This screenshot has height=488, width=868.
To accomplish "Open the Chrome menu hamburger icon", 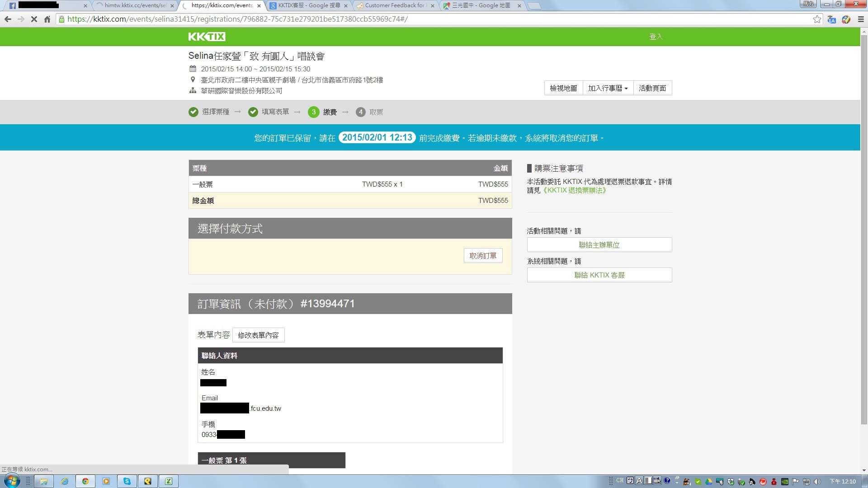I will (x=861, y=19).
